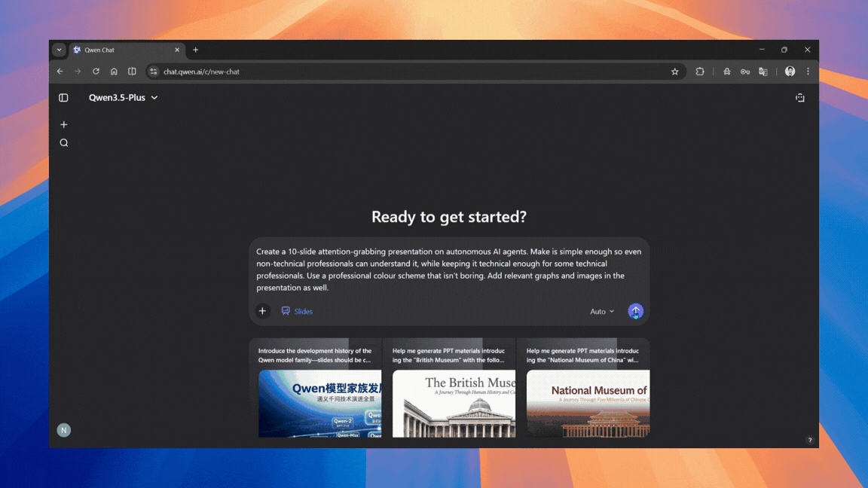The image size is (868, 488).
Task: Open the Qwen3.5-Plus model selector
Action: (x=123, y=97)
